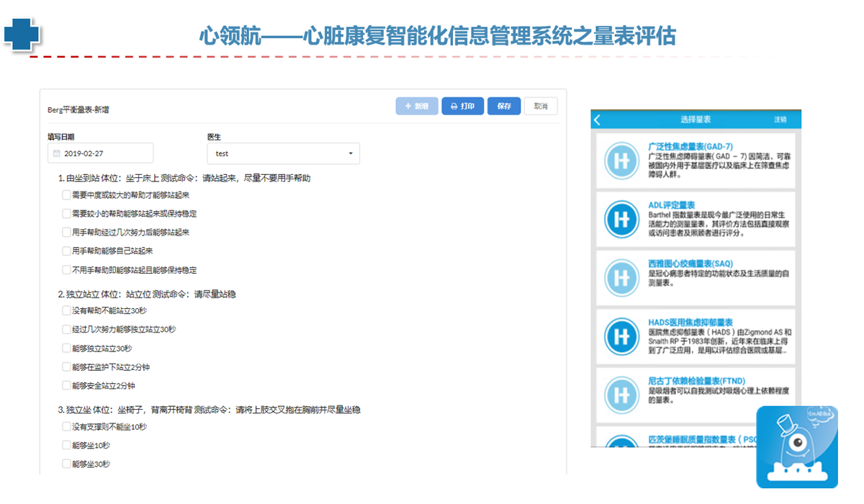Check 经过几次努力能够独立站立30秒

(66, 330)
